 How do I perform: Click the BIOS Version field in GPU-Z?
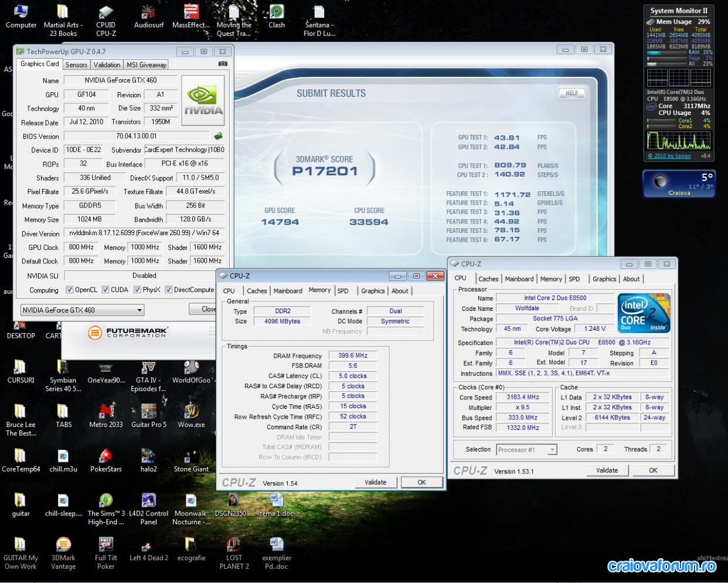point(137,136)
